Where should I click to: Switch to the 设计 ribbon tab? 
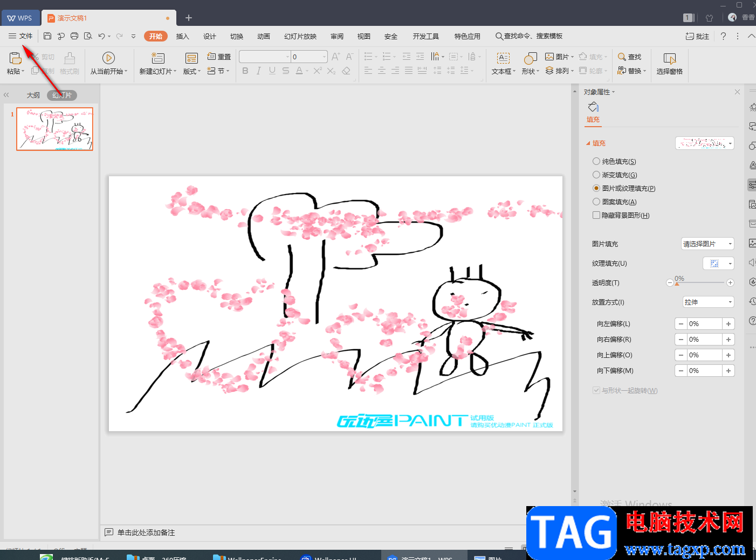click(x=210, y=36)
